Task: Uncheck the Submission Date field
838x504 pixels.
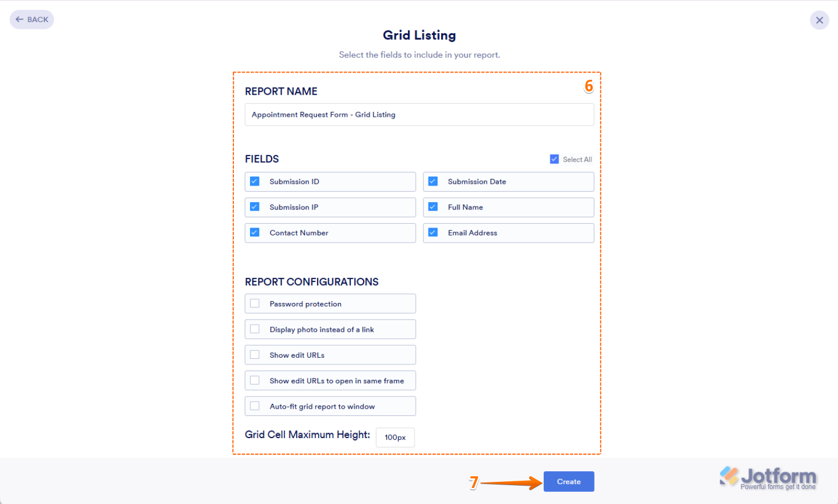Action: 433,182
